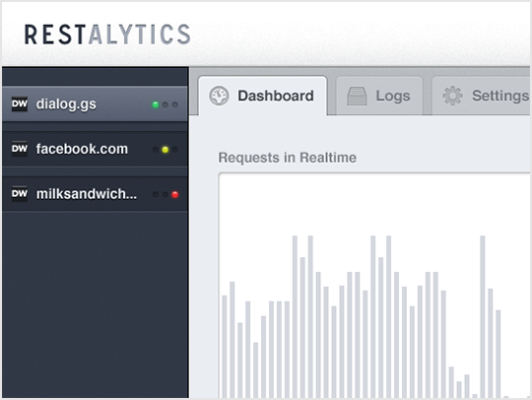Click the first dark dot on facebook.com row
Viewport: 532px width, 400px height.
coord(156,150)
